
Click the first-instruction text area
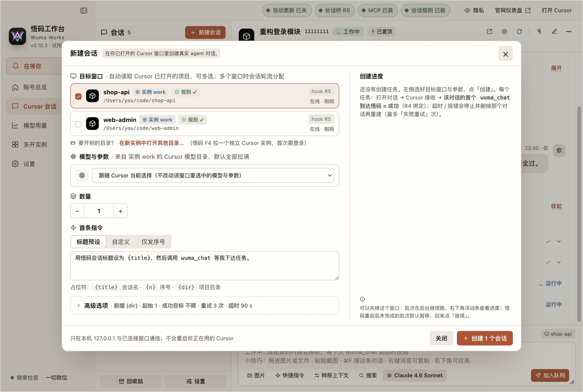tap(205, 266)
